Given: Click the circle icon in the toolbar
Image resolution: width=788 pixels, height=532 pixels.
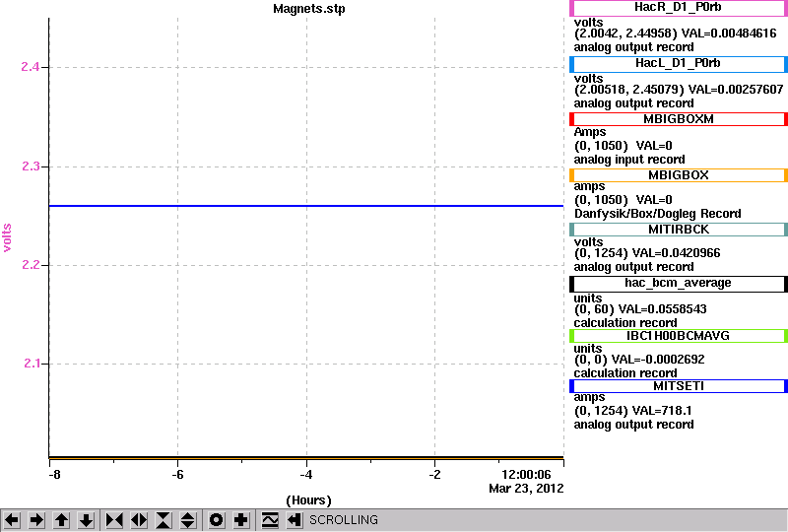Looking at the screenshot, I should point(216,520).
